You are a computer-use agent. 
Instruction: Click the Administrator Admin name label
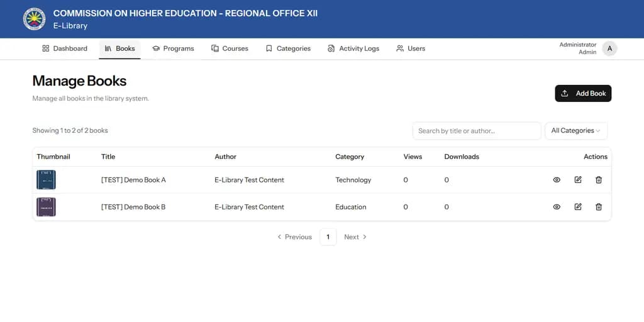click(578, 48)
